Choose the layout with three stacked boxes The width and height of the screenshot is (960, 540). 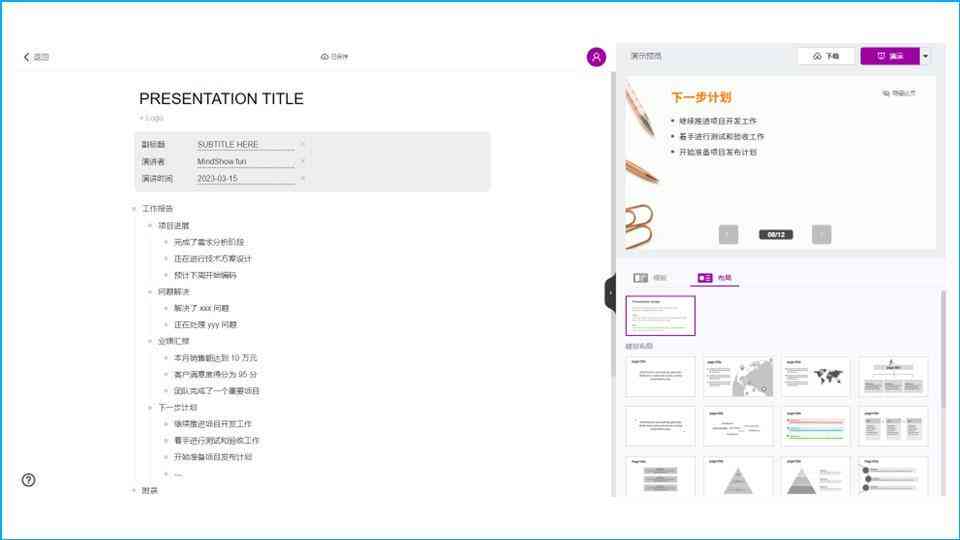point(660,476)
